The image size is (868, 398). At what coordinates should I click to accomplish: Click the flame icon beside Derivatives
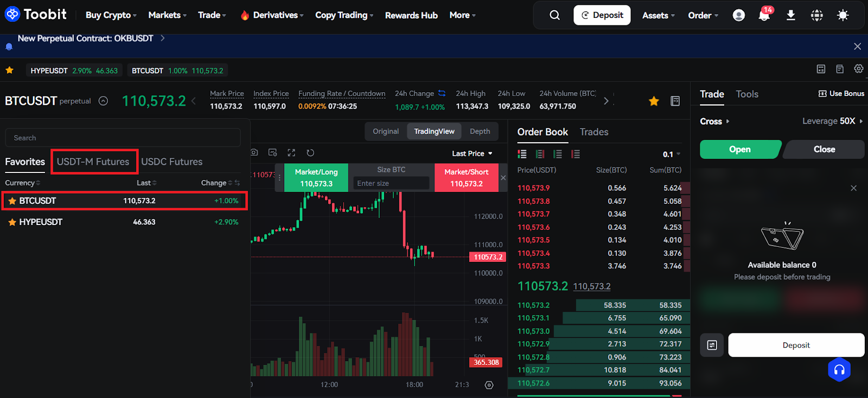click(245, 15)
